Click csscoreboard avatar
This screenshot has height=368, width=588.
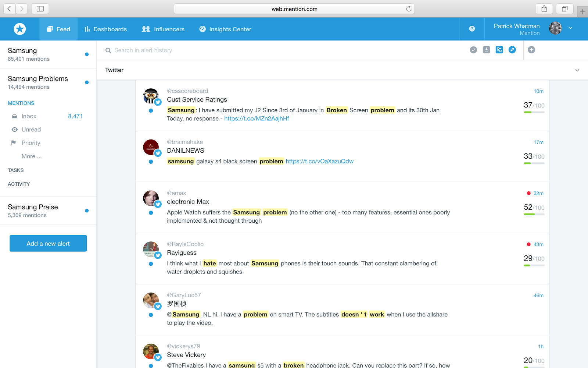pos(151,96)
